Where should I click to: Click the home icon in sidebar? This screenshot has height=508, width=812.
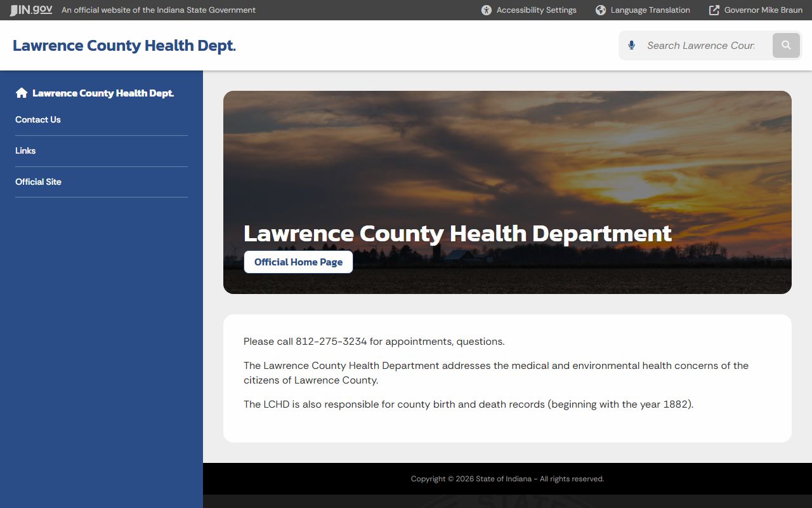pos(22,93)
